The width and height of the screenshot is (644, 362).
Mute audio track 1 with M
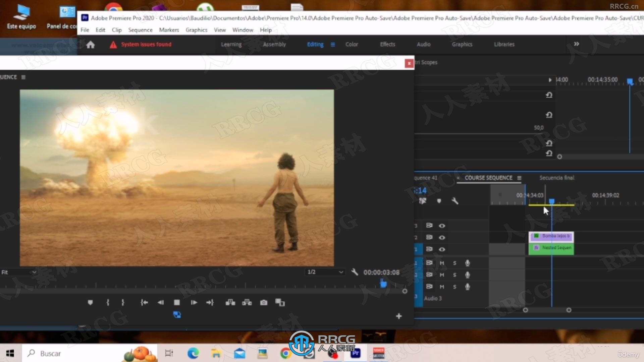click(x=442, y=263)
